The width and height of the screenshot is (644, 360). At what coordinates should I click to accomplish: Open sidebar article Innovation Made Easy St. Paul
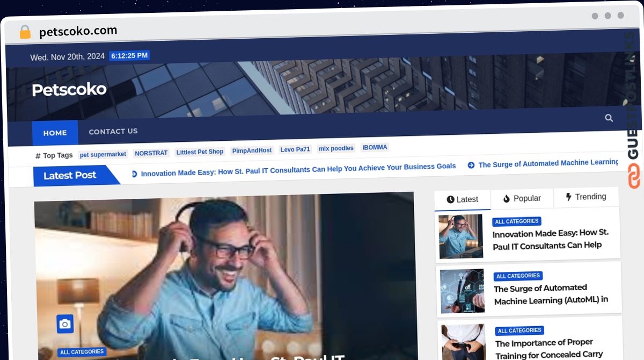[550, 239]
